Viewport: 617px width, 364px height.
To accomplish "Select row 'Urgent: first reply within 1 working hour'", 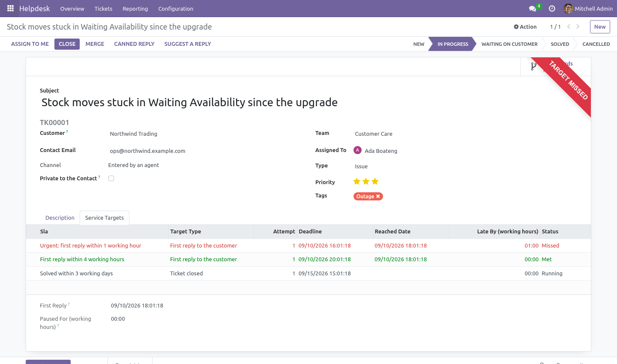I will 308,246.
